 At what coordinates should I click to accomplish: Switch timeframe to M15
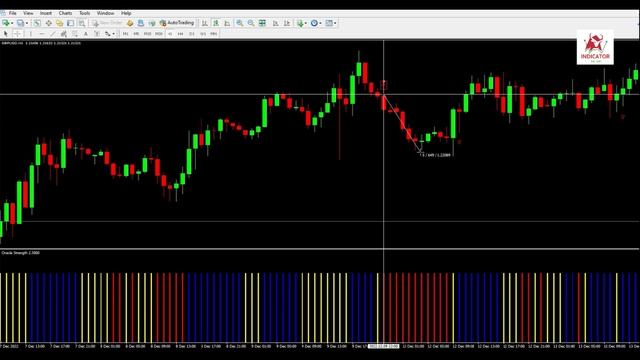coord(147,33)
